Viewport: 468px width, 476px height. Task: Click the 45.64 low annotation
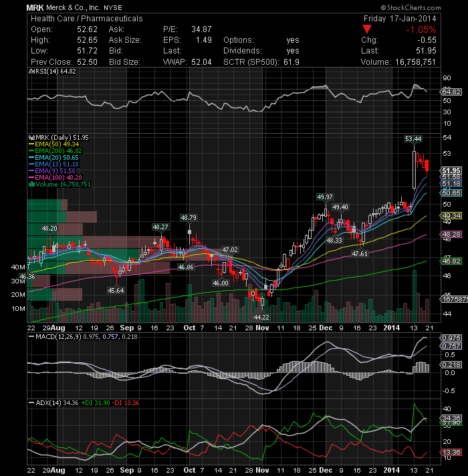[x=116, y=291]
